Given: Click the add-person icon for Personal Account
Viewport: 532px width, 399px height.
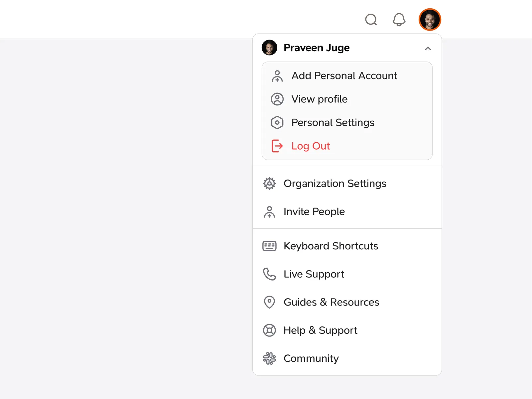Looking at the screenshot, I should pyautogui.click(x=277, y=76).
